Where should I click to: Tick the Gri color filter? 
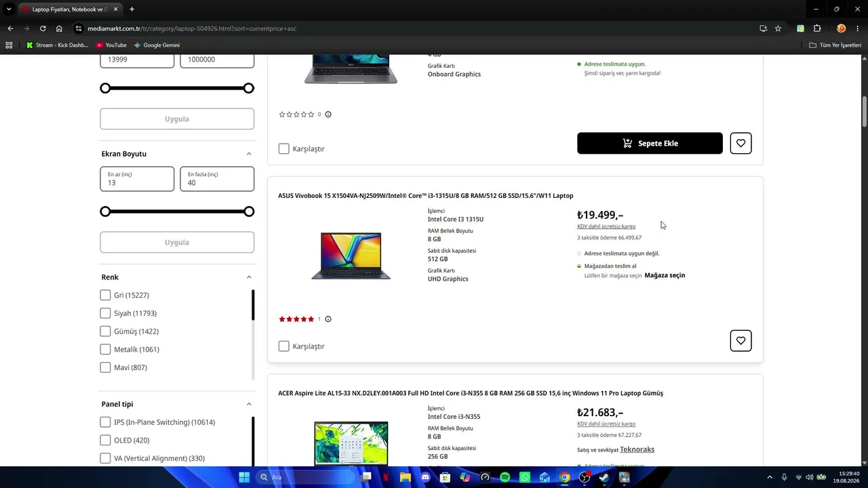click(105, 295)
